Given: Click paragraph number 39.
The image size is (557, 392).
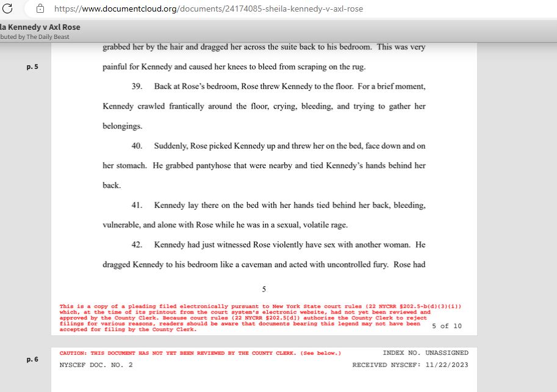Looking at the screenshot, I should 137,87.
